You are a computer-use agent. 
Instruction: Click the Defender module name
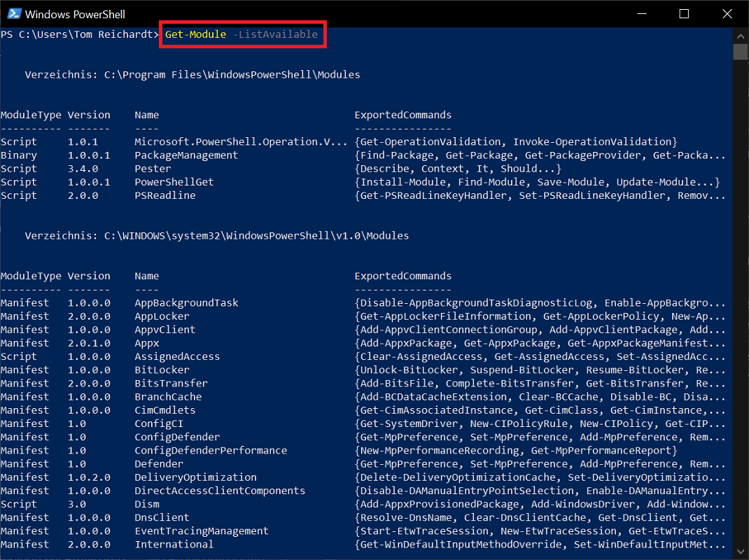[159, 463]
